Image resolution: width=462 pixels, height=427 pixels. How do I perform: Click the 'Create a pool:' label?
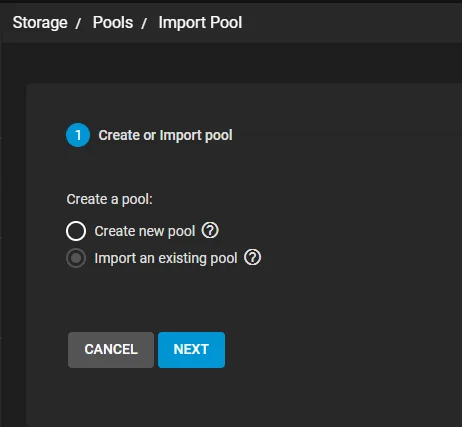tap(109, 199)
